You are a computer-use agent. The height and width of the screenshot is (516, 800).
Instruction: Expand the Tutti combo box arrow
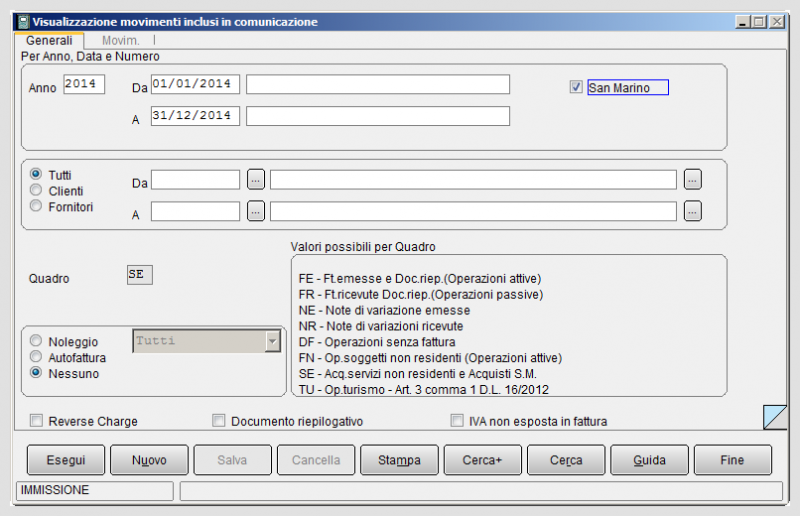272,341
